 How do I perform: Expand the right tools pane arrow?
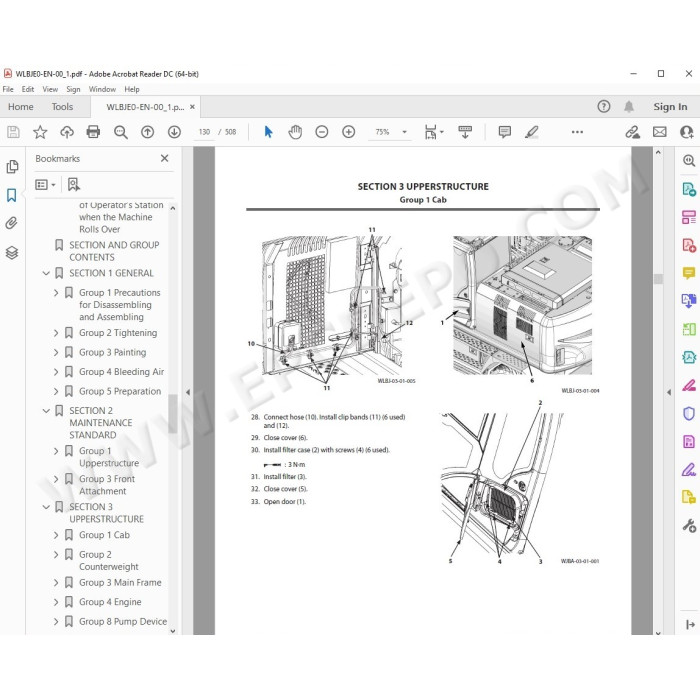(669, 392)
